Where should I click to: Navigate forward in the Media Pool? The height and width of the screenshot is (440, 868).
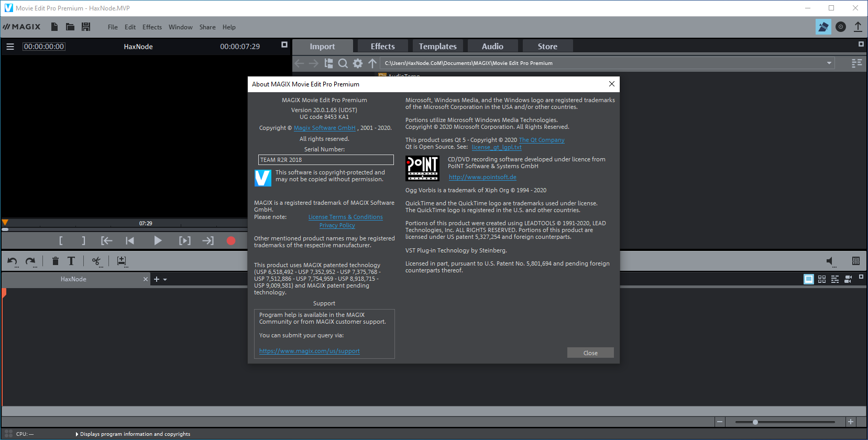313,63
